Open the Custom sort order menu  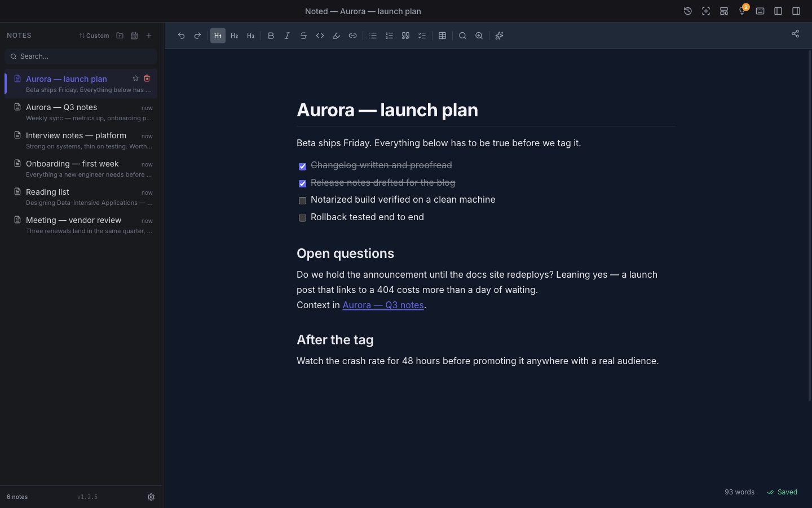pos(94,36)
